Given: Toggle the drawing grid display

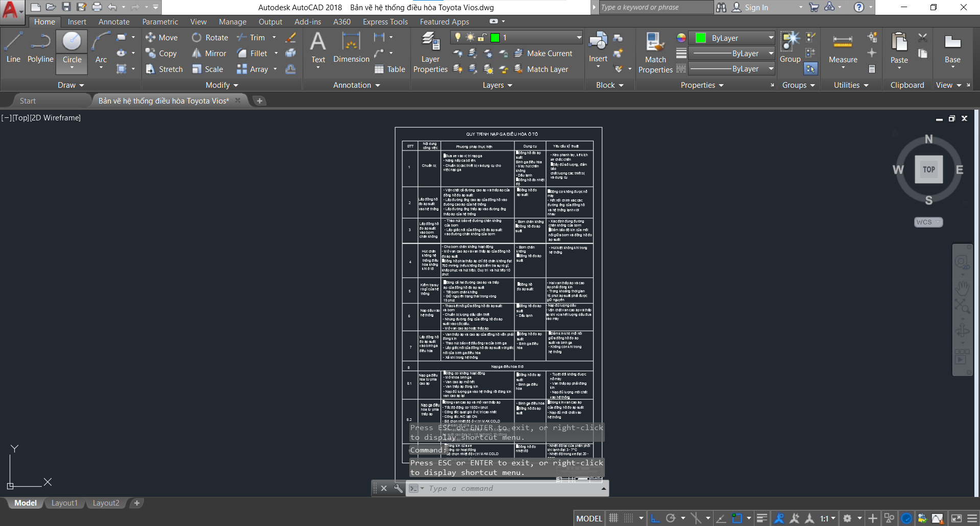Looking at the screenshot, I should (x=614, y=518).
